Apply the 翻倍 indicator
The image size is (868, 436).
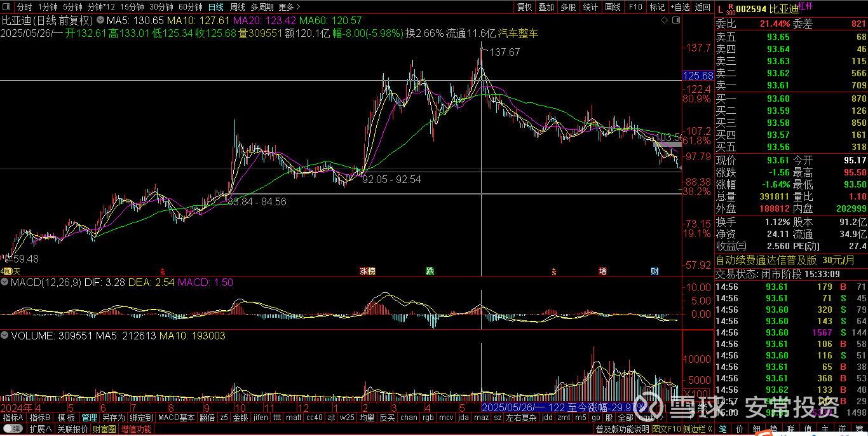(207, 418)
